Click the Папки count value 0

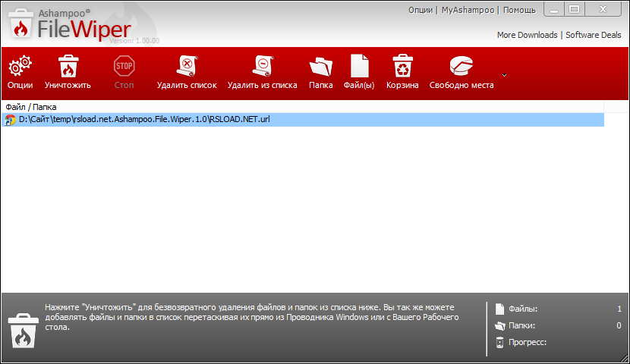(619, 325)
